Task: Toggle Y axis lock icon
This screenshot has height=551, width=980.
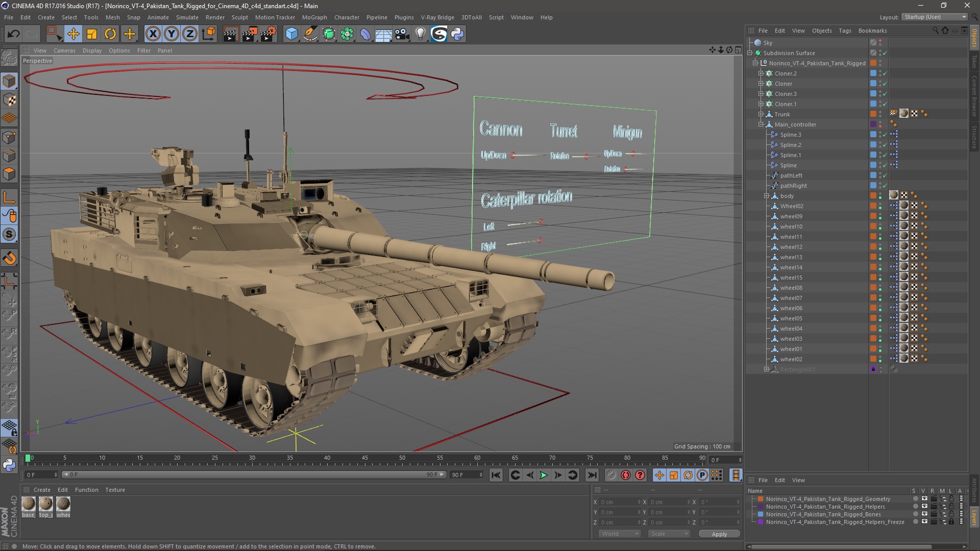Action: [171, 34]
